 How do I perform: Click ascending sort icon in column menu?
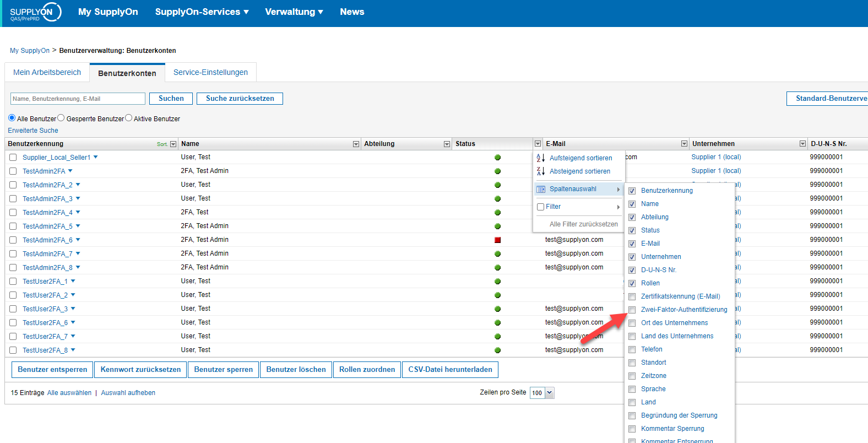coord(541,158)
